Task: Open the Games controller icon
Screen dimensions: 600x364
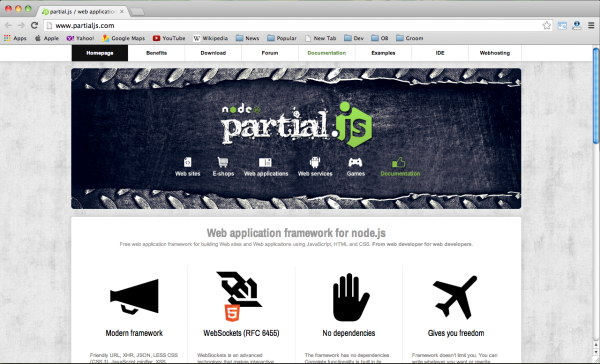Action: pyautogui.click(x=355, y=162)
